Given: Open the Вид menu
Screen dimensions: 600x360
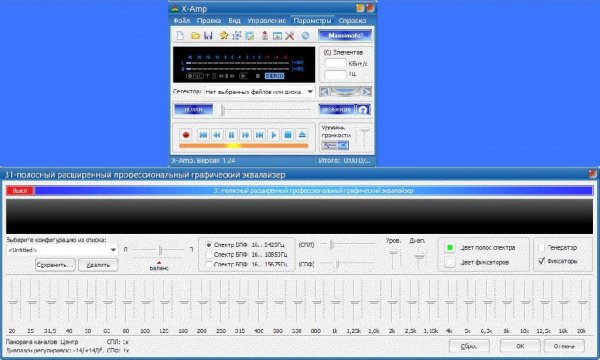Looking at the screenshot, I should 234,21.
